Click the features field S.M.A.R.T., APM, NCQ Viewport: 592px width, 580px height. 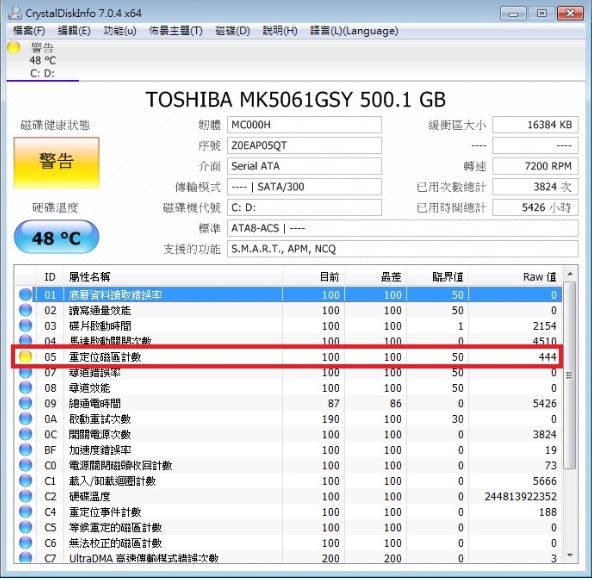[402, 249]
